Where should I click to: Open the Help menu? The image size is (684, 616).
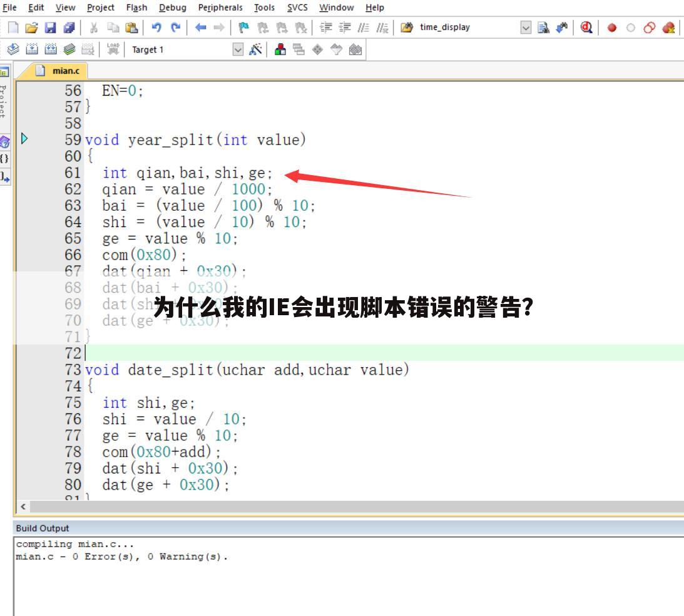pyautogui.click(x=375, y=8)
